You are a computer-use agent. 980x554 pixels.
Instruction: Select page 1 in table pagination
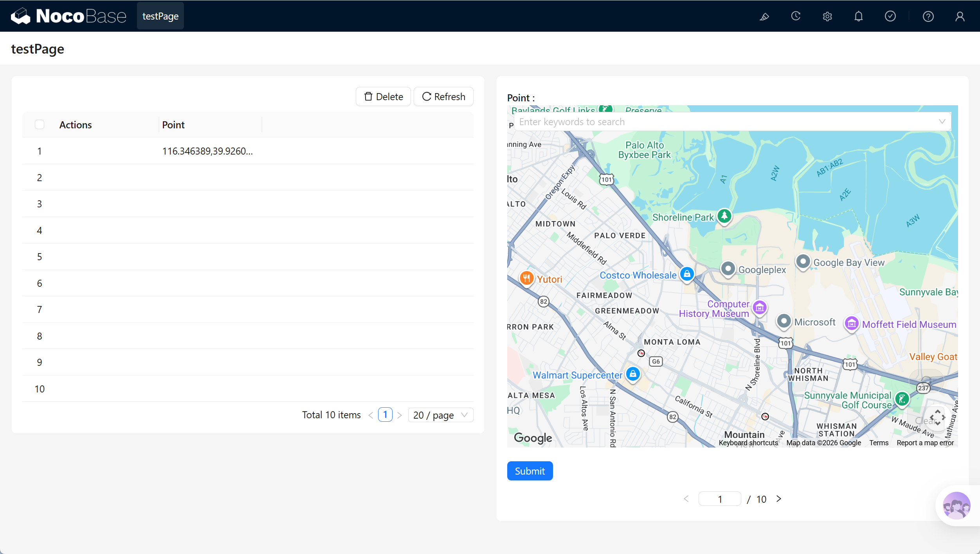coord(385,415)
